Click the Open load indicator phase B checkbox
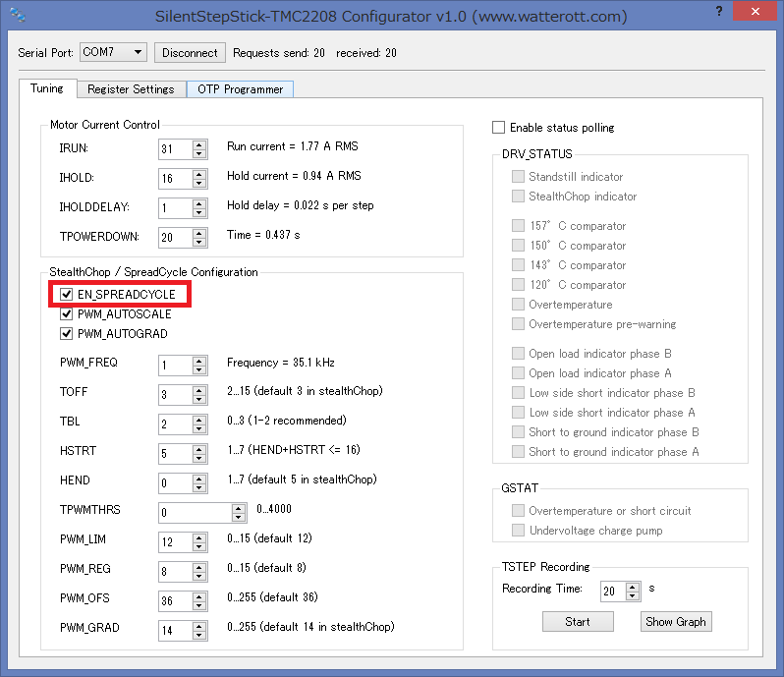Image resolution: width=784 pixels, height=677 pixels. click(x=518, y=354)
